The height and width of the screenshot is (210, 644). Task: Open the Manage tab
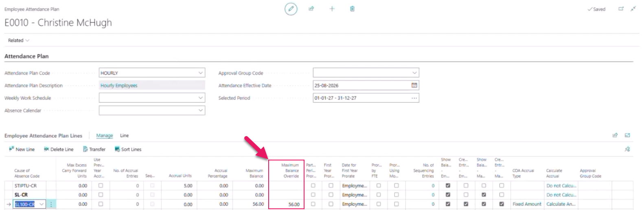click(105, 136)
